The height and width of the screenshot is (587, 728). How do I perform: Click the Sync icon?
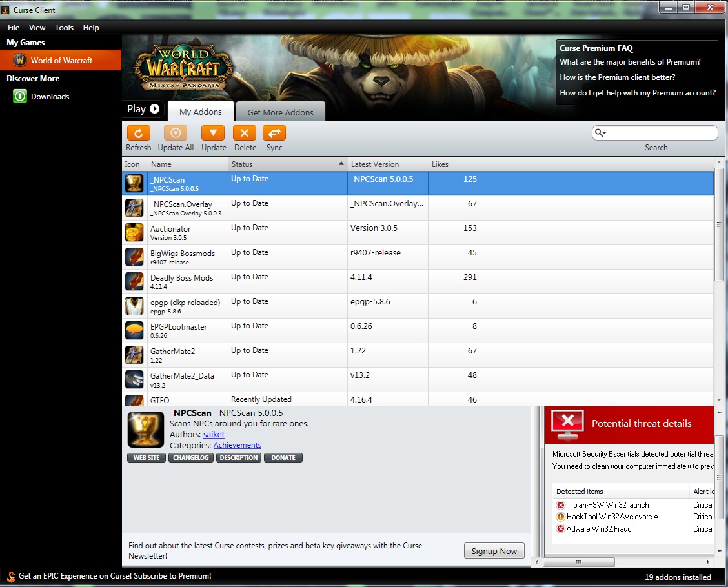coord(274,134)
